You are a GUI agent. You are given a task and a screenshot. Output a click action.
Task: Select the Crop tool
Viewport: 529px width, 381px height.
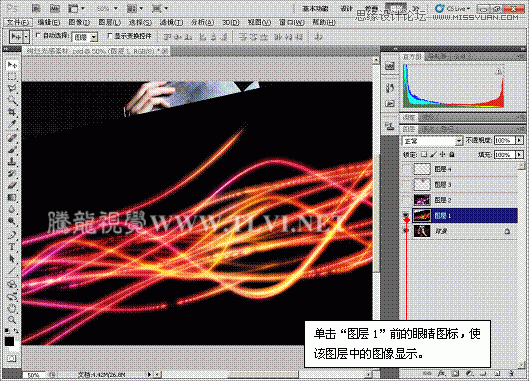point(12,112)
